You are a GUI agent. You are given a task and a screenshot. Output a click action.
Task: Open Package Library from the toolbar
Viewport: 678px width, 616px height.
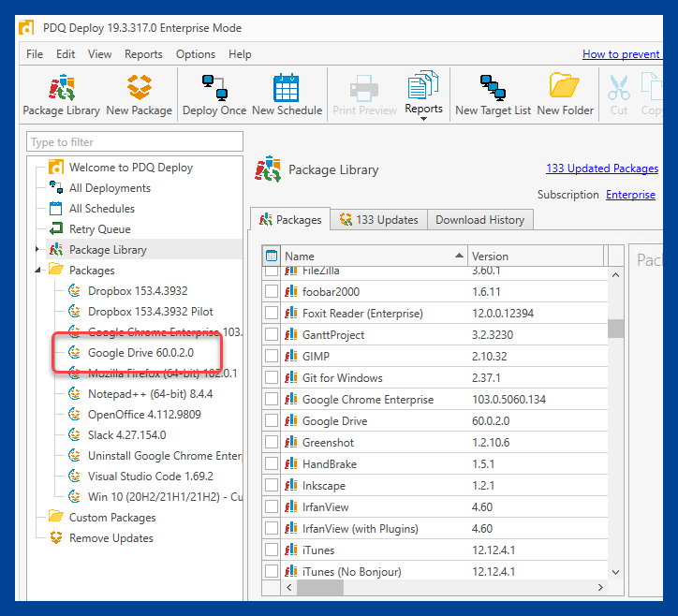tap(61, 95)
